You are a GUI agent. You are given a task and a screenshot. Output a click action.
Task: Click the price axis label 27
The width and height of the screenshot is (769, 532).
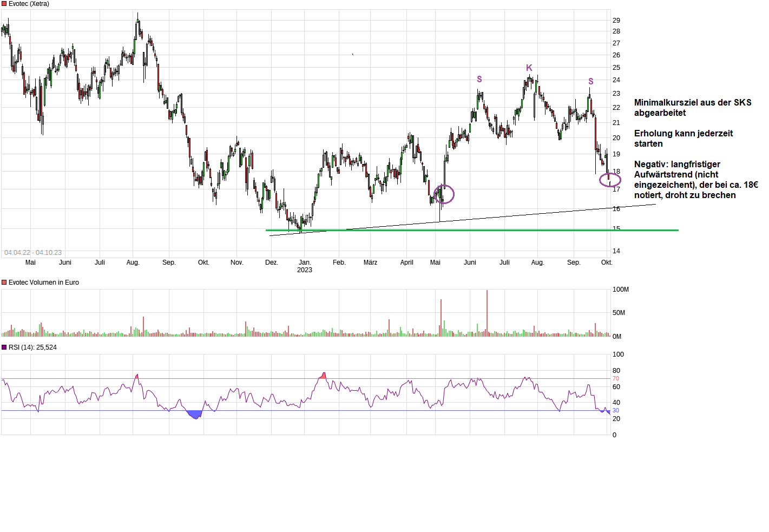pos(616,43)
